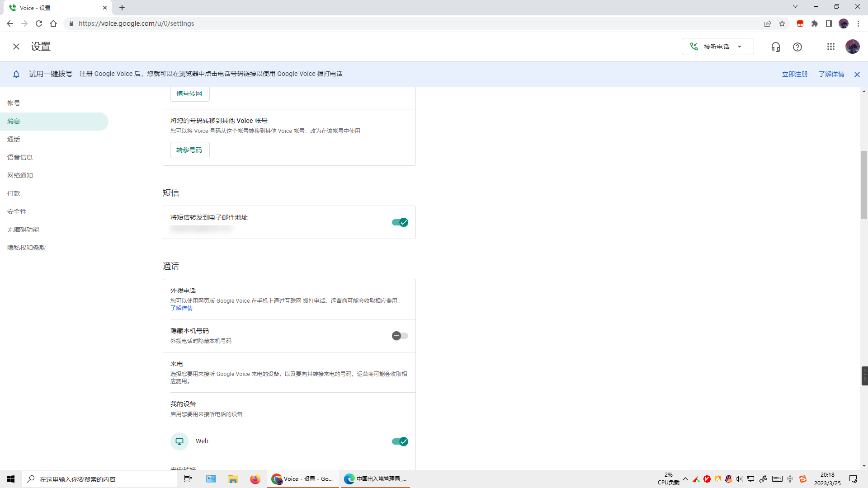The width and height of the screenshot is (868, 488).
Task: Open the Chrome tab search chevron
Action: click(x=795, y=7)
